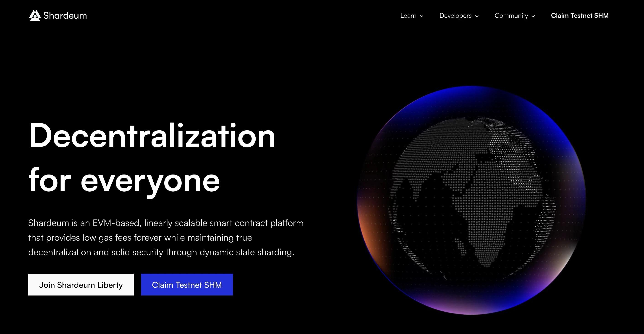The height and width of the screenshot is (334, 644).
Task: Open the Community menu
Action: click(511, 16)
